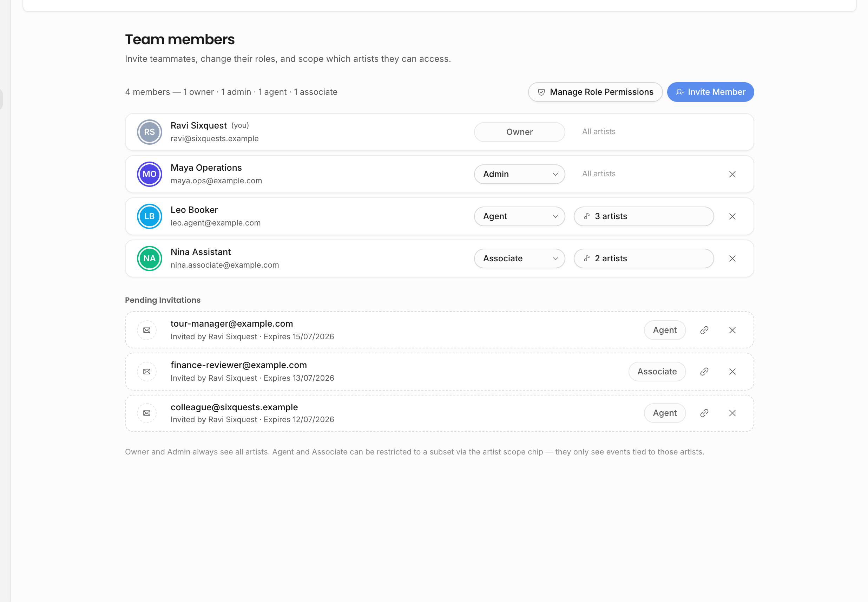Remove Nina Assistant from team
868x602 pixels.
pos(732,259)
